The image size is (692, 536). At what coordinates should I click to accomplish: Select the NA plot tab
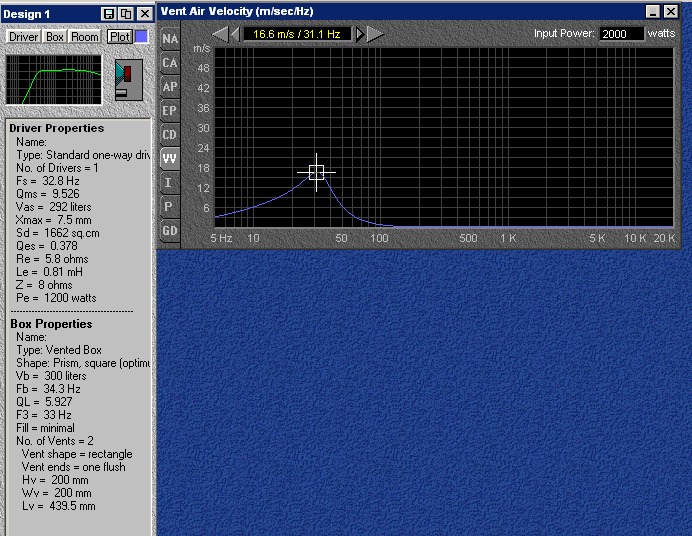[170, 39]
